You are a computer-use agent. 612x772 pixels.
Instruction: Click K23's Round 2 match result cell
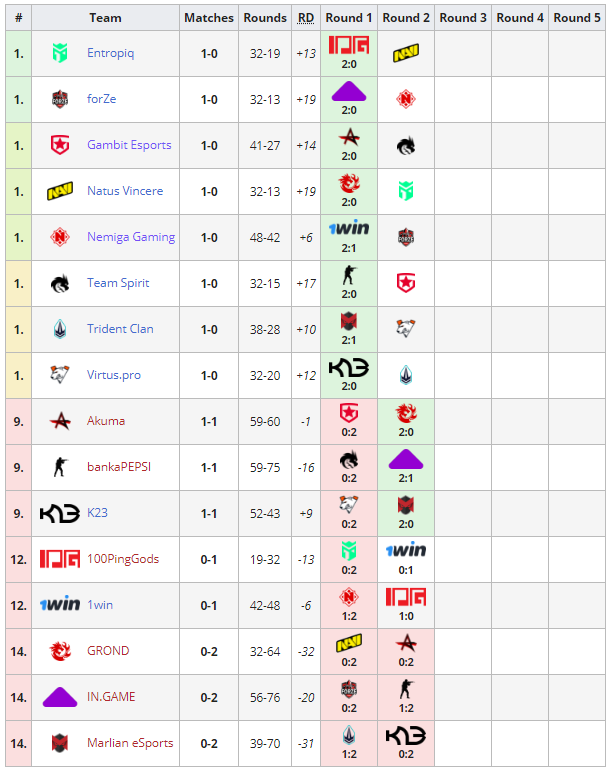(405, 513)
